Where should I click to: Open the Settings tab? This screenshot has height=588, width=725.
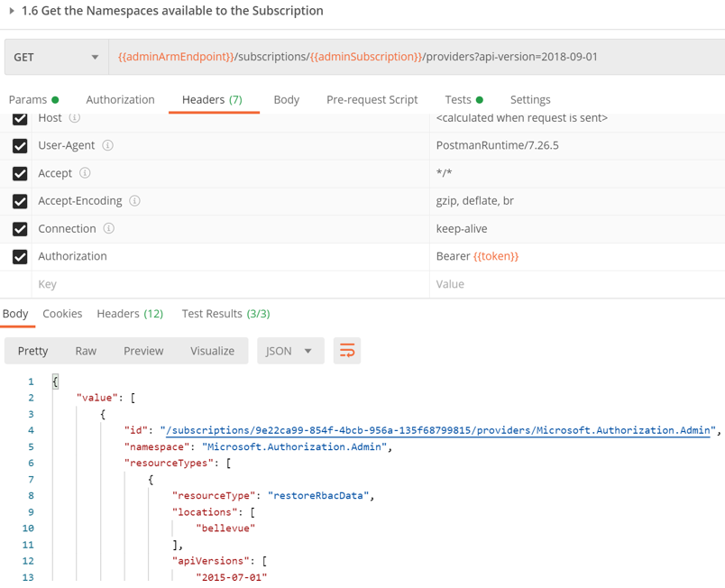point(530,100)
